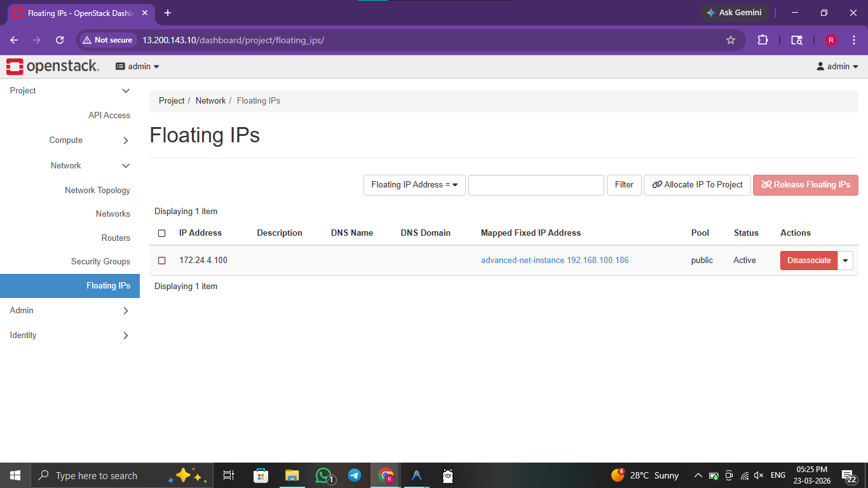This screenshot has height=488, width=868.
Task: Open Chrome profile avatar R
Action: [831, 40]
